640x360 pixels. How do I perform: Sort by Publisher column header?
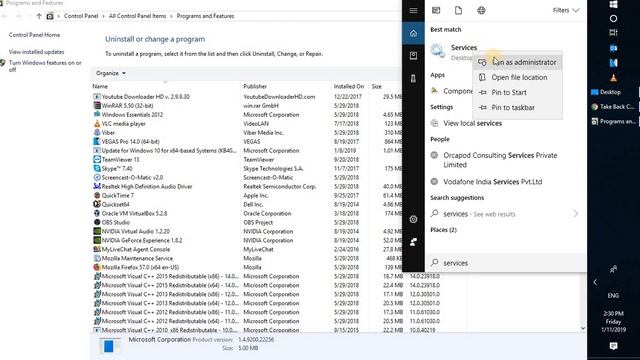255,86
